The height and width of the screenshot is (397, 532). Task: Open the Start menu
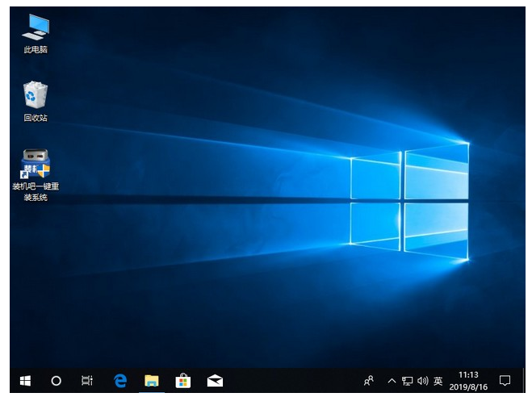click(x=25, y=380)
